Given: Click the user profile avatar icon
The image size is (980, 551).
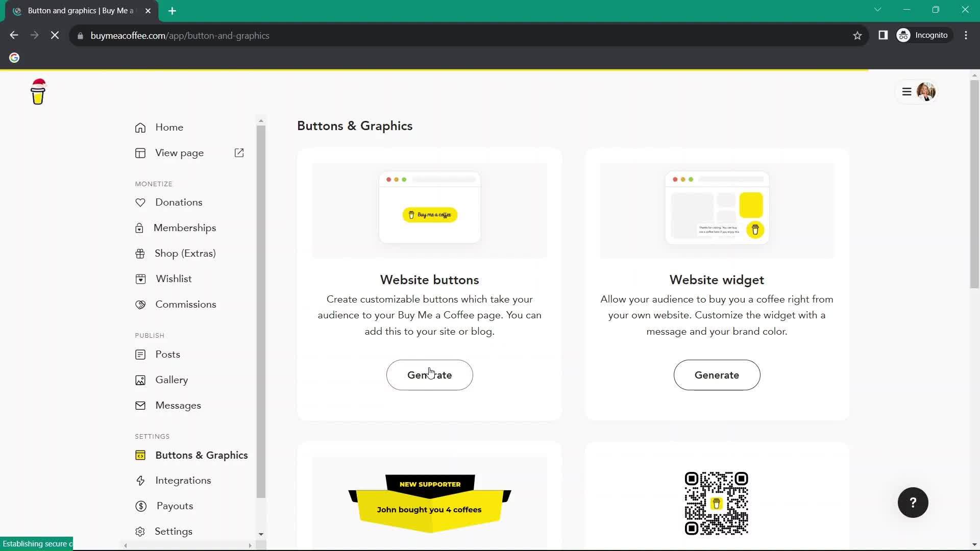Looking at the screenshot, I should click(928, 91).
